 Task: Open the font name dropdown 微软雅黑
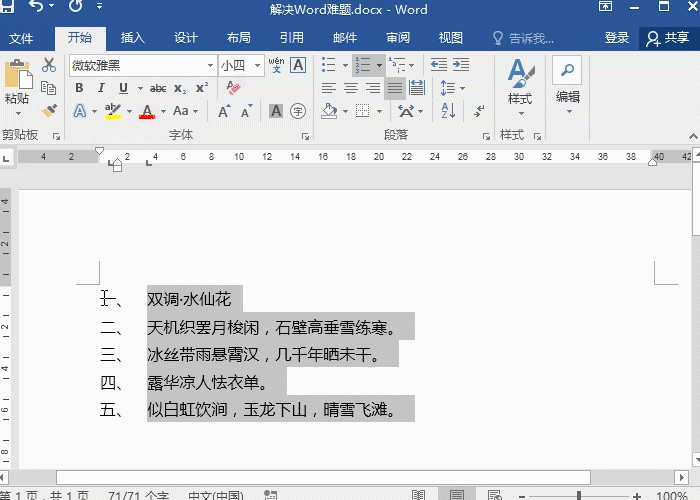pos(210,66)
